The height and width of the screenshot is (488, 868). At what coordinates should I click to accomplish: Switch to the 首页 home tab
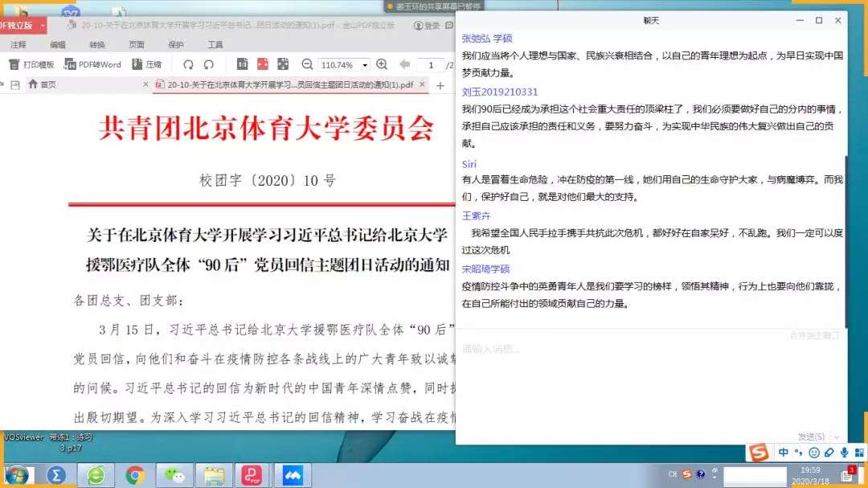tap(42, 84)
